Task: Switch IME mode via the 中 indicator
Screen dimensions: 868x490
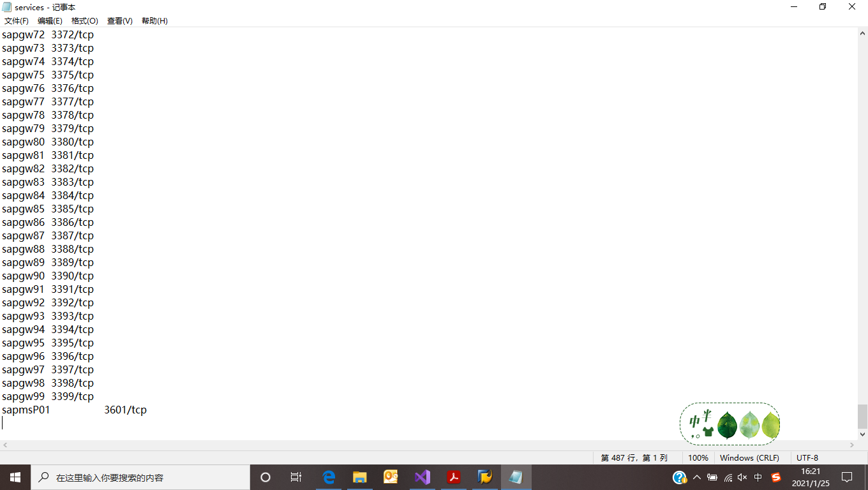Action: click(758, 477)
